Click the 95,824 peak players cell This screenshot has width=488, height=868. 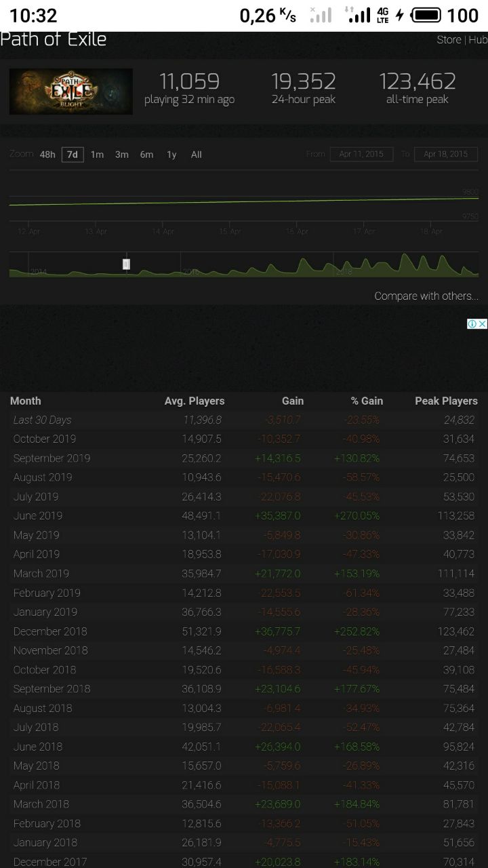point(459,747)
